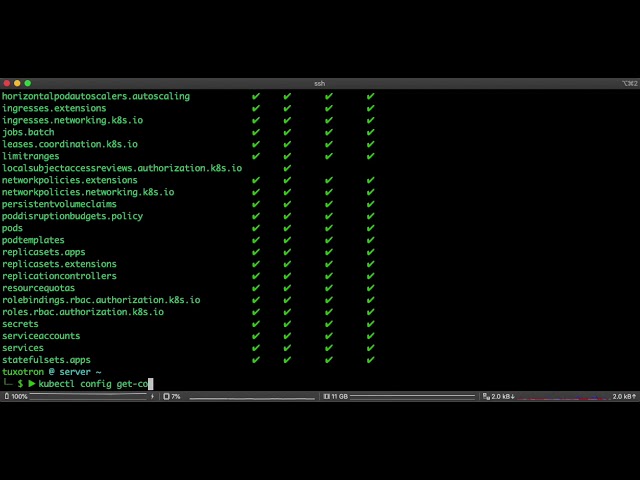Click 'serviceaccounts' line

click(41, 336)
